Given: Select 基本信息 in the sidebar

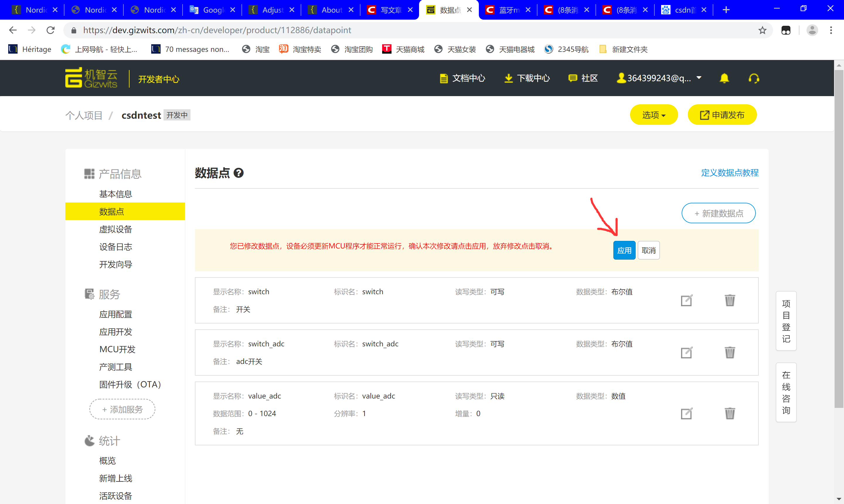Looking at the screenshot, I should [116, 194].
